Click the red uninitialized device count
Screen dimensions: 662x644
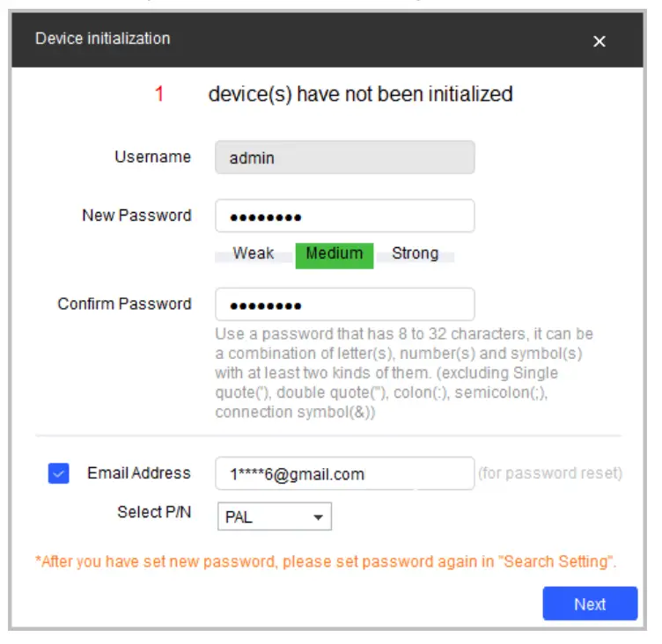click(x=159, y=93)
